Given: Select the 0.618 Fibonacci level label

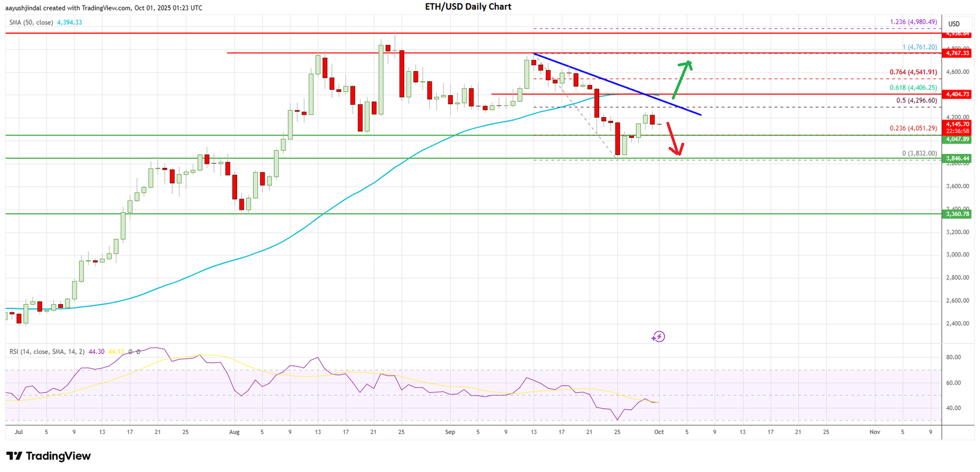Looking at the screenshot, I should click(x=913, y=88).
